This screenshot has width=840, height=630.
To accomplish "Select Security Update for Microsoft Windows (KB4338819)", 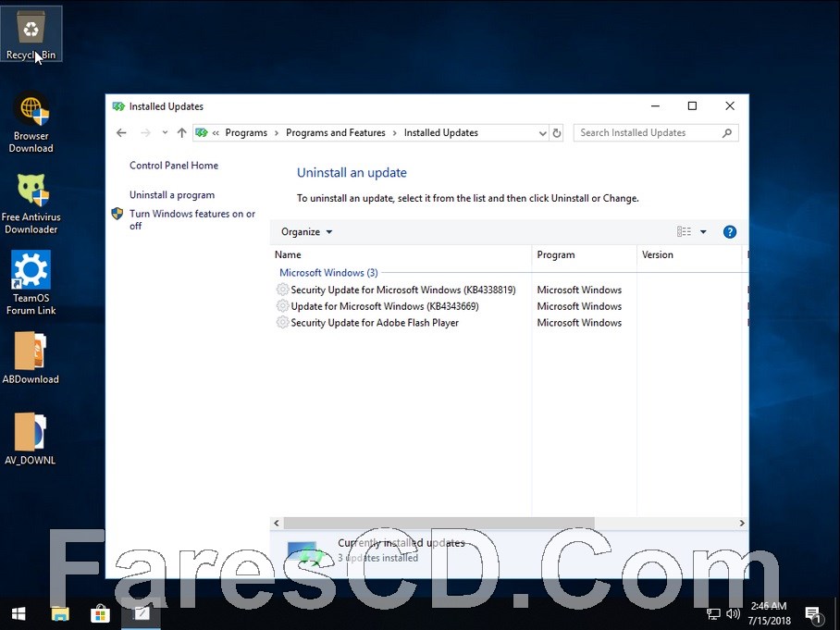I will pos(402,290).
